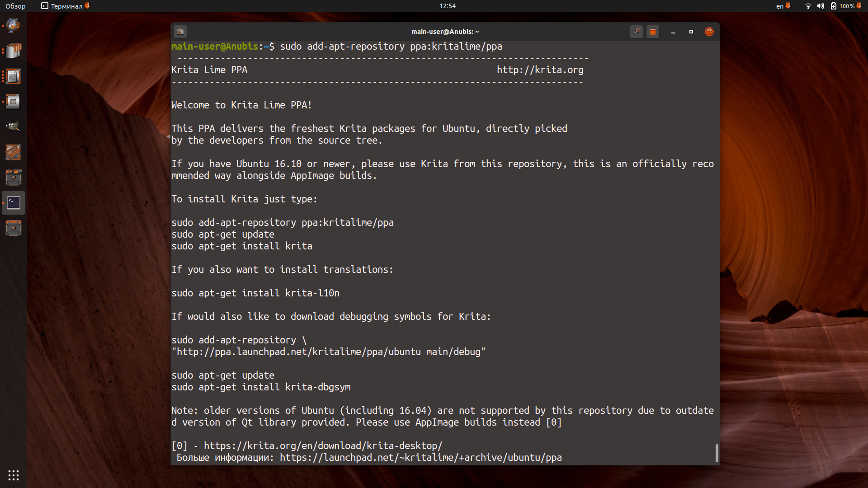Click the main-user@Anubis prompt text
Viewport: 868px width, 488px height.
(x=215, y=47)
